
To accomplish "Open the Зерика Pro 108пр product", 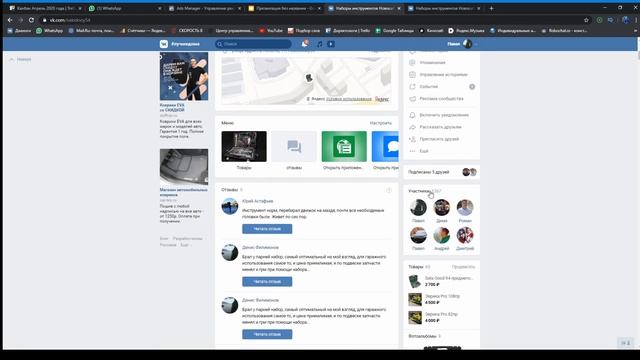I will 442,299.
